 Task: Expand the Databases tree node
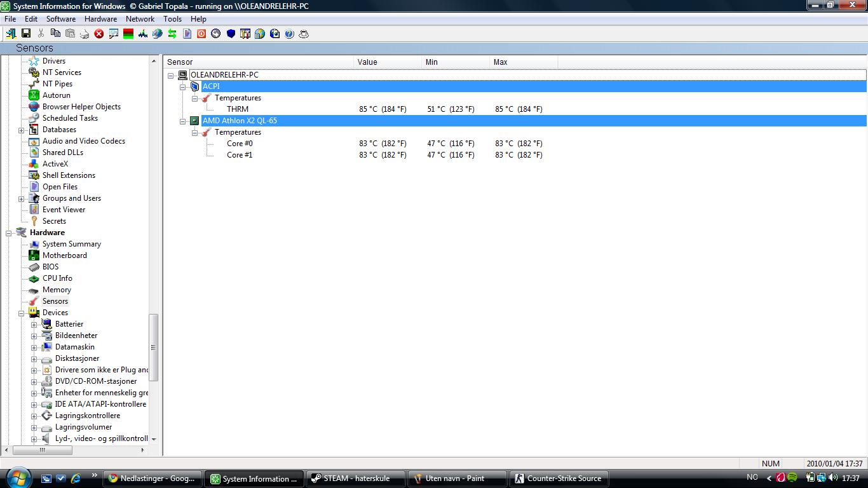pos(22,130)
